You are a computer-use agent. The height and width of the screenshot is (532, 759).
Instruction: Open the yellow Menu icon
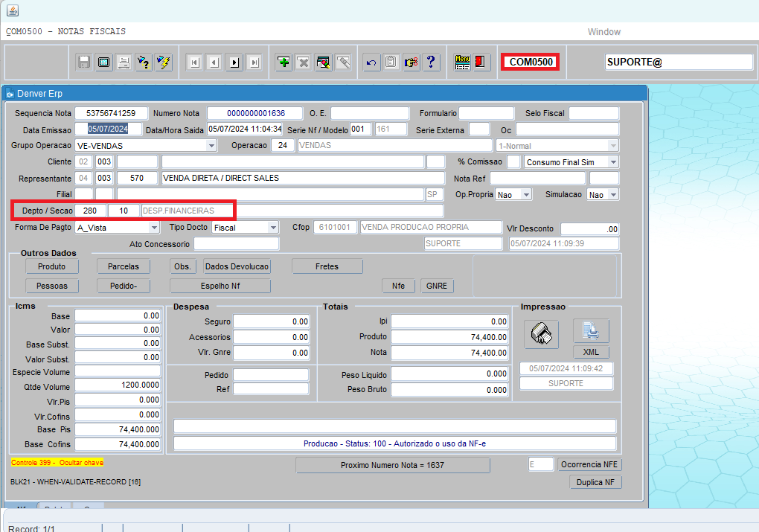pyautogui.click(x=462, y=63)
